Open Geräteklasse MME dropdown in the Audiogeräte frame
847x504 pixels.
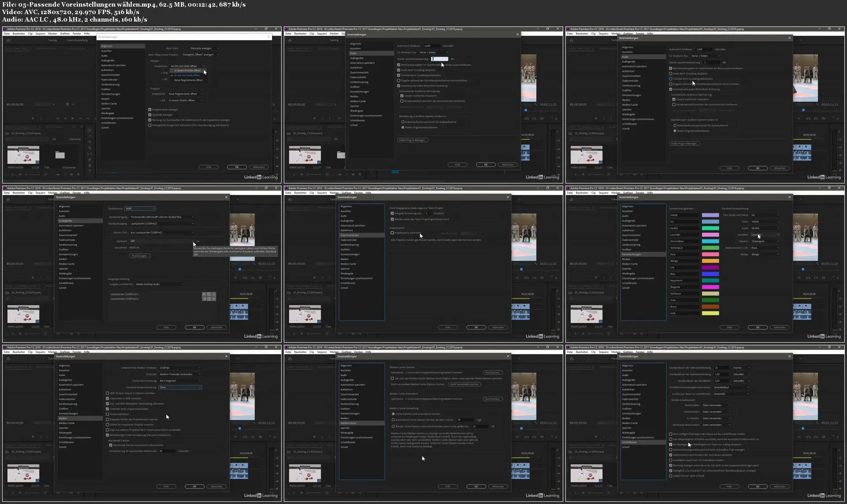(140, 209)
